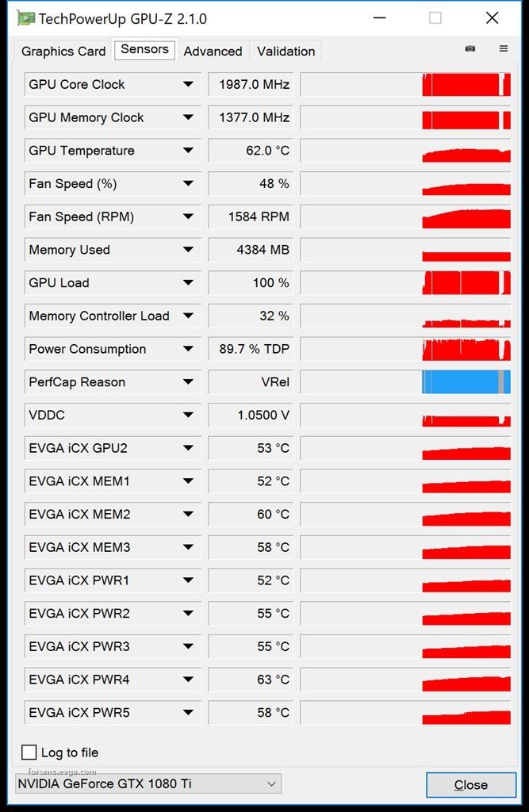Click the camera screenshot icon
The image size is (529, 812).
coord(470,49)
